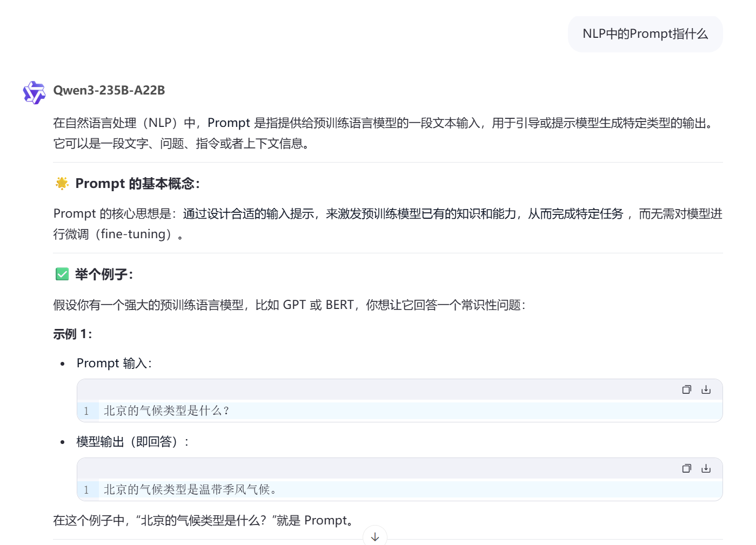Click the sentence 在这个例子中 at the bottom
Screen dimensions: 756x545
click(x=205, y=521)
